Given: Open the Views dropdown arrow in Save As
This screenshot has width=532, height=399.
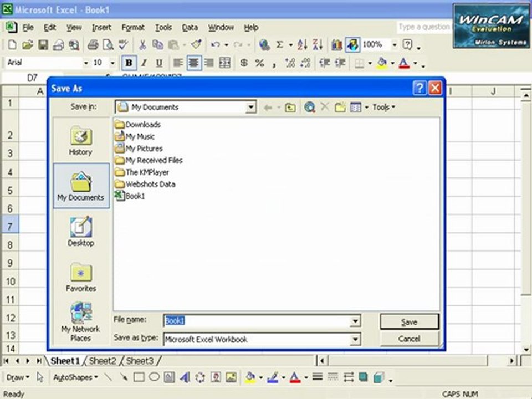Looking at the screenshot, I should click(367, 107).
